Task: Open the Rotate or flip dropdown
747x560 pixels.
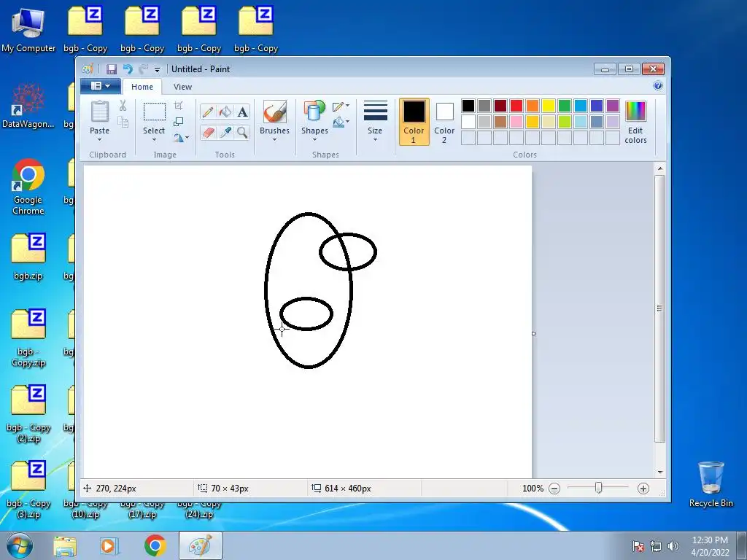Action: (x=182, y=138)
